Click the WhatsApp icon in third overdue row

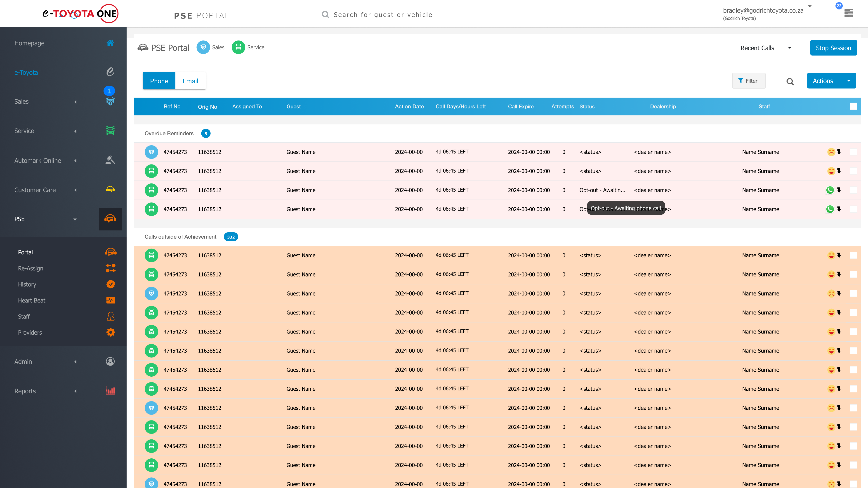point(830,190)
